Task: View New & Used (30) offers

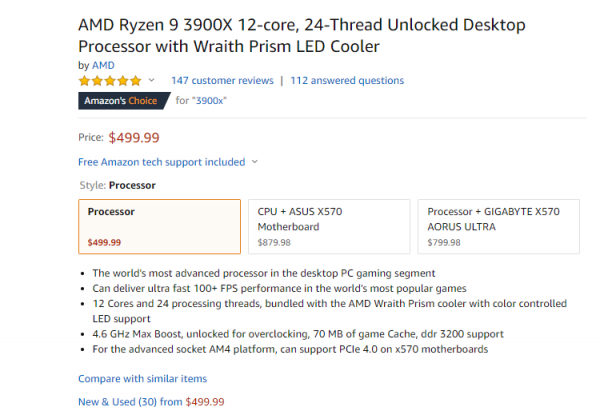Action: (151, 401)
